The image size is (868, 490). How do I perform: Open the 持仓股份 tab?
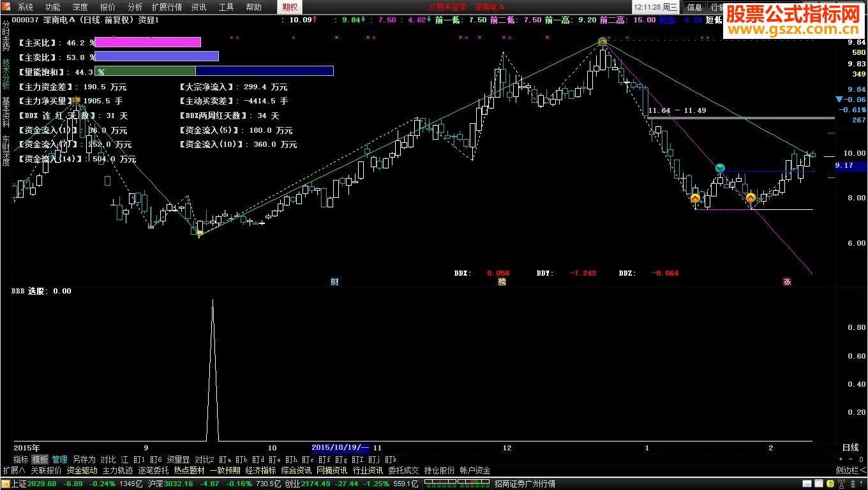point(439,470)
